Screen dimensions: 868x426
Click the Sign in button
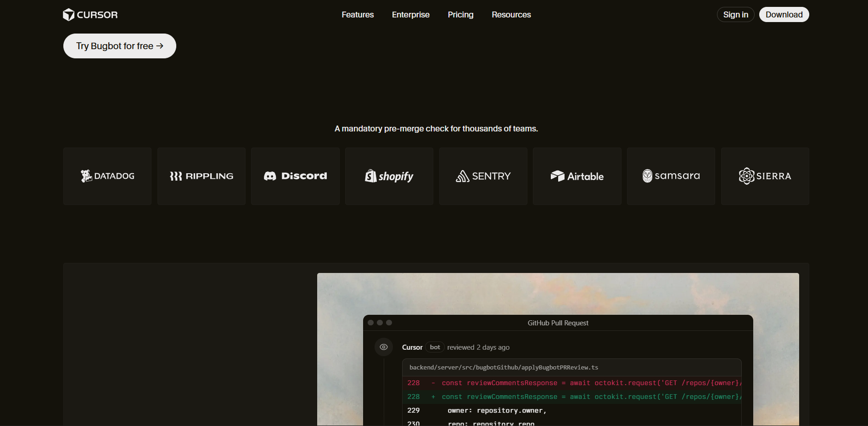click(x=735, y=15)
